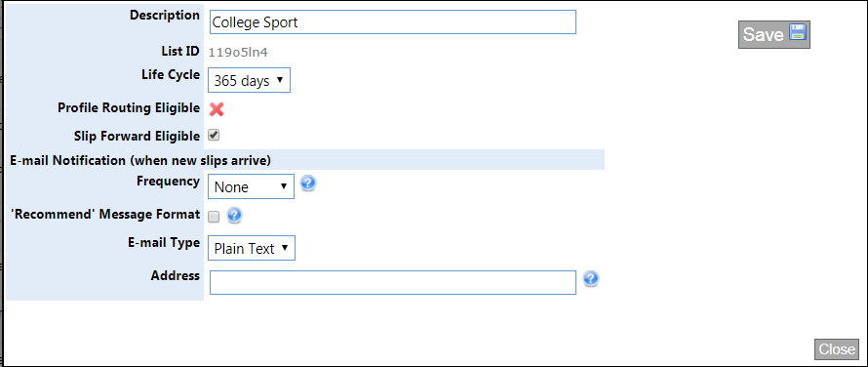The width and height of the screenshot is (868, 367).
Task: Open help icon beside Frequency dropdown
Action: pyautogui.click(x=308, y=183)
